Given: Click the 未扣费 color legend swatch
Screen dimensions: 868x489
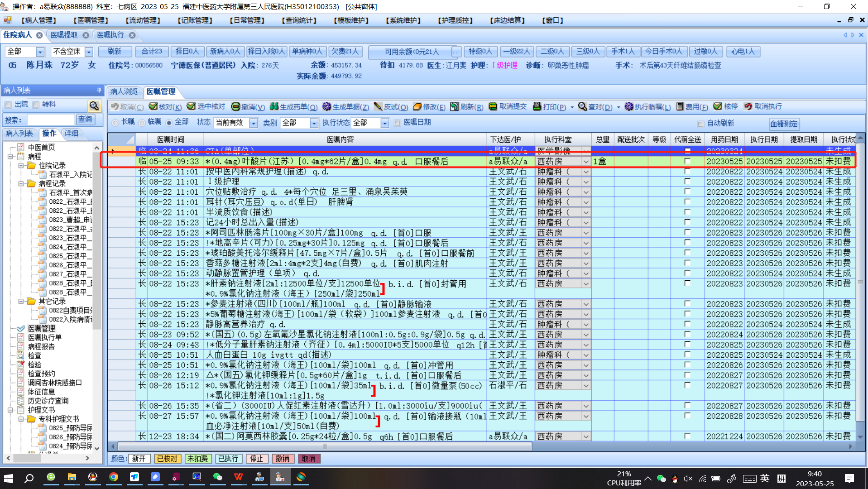Looking at the screenshot, I should 197,459.
